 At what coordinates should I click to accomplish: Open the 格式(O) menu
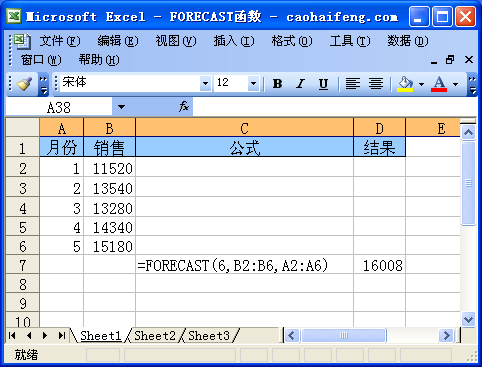[x=292, y=41]
